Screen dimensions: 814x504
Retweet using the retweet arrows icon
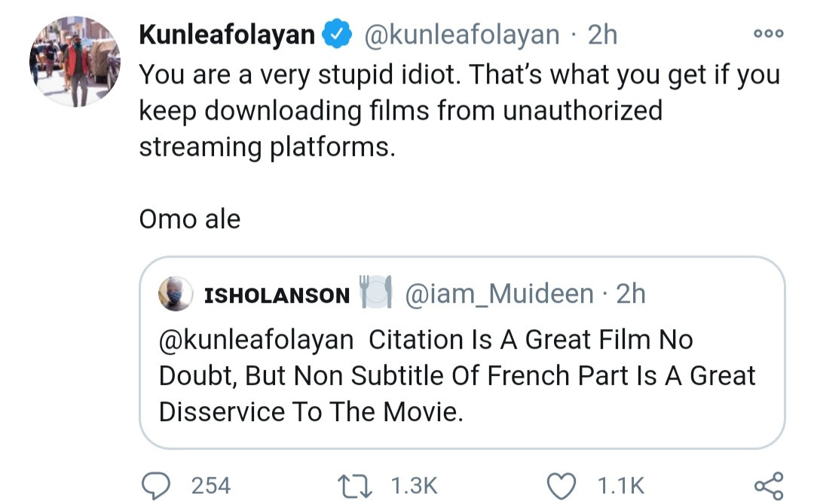[x=355, y=483]
